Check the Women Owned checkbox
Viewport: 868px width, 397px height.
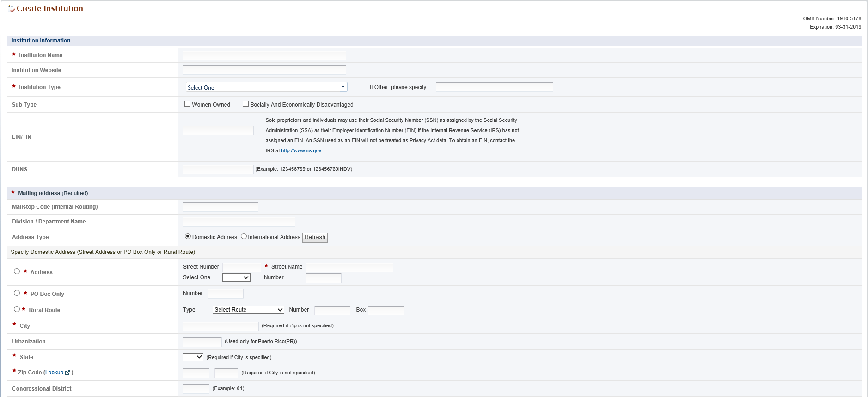click(x=188, y=104)
